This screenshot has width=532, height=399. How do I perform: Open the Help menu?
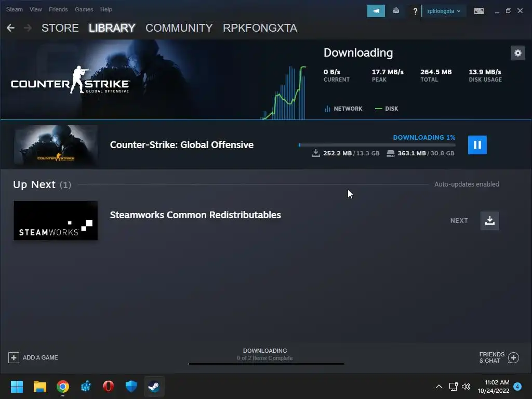tap(106, 9)
